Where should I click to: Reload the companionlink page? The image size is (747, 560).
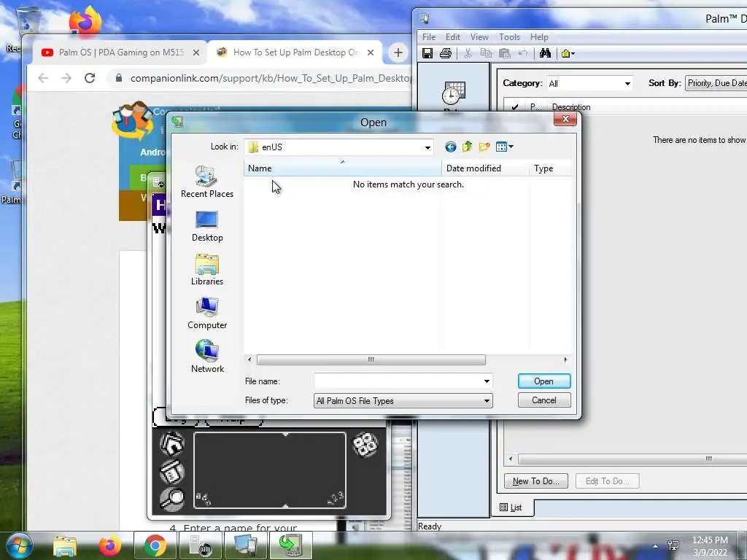point(90,78)
